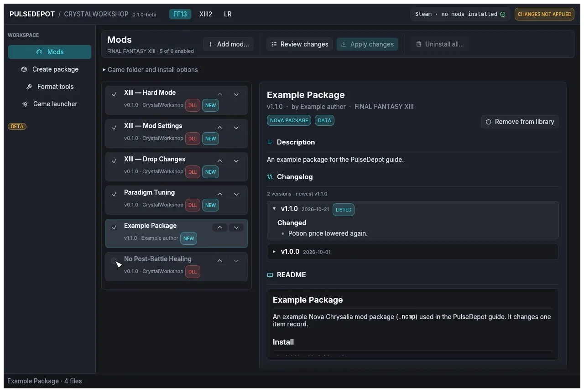Click the Steam no mods installed status

click(460, 14)
